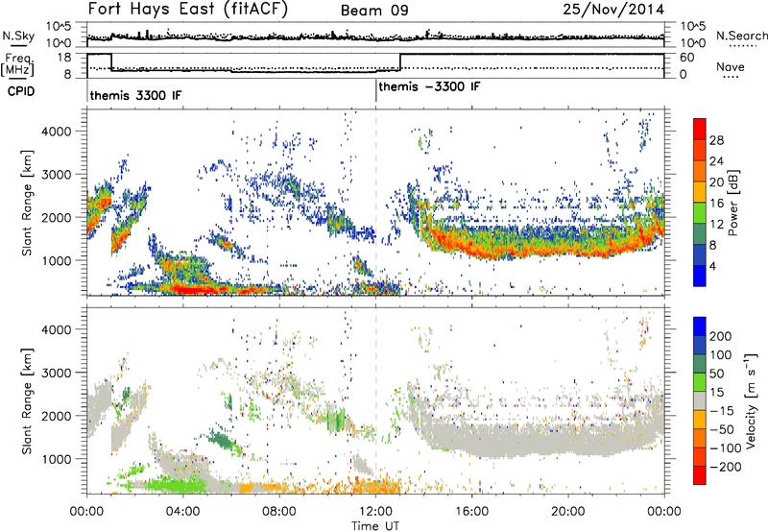This screenshot has height=532, width=768.
Task: Click the 'Velocity [m s⁻¹]' color bar title
Action: click(751, 400)
